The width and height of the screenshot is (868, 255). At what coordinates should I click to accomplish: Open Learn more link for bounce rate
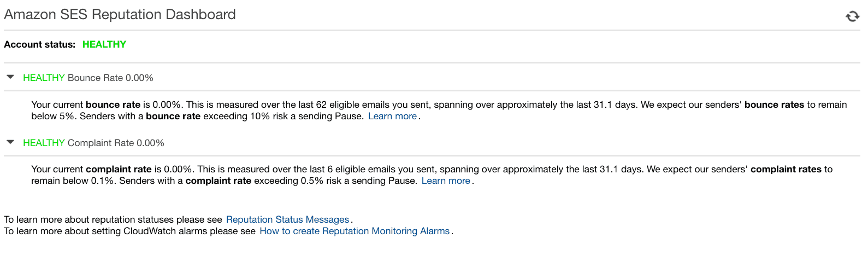(392, 116)
